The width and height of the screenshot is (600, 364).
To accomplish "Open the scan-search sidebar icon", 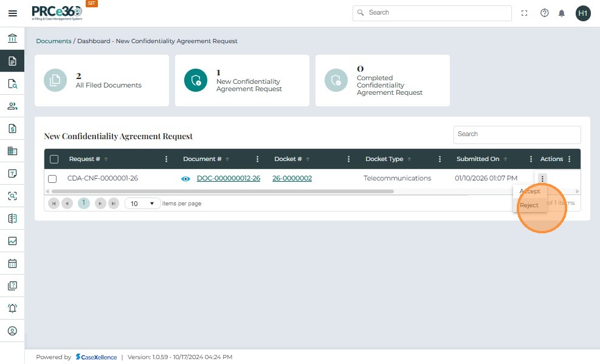I will point(12,196).
